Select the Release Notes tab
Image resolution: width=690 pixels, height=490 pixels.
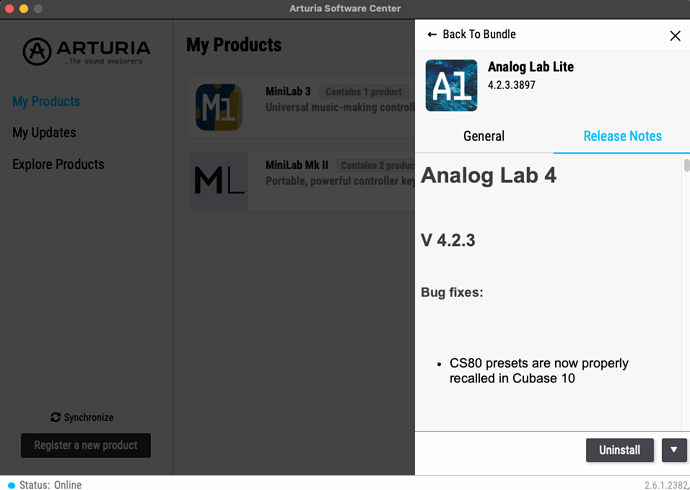tap(622, 136)
